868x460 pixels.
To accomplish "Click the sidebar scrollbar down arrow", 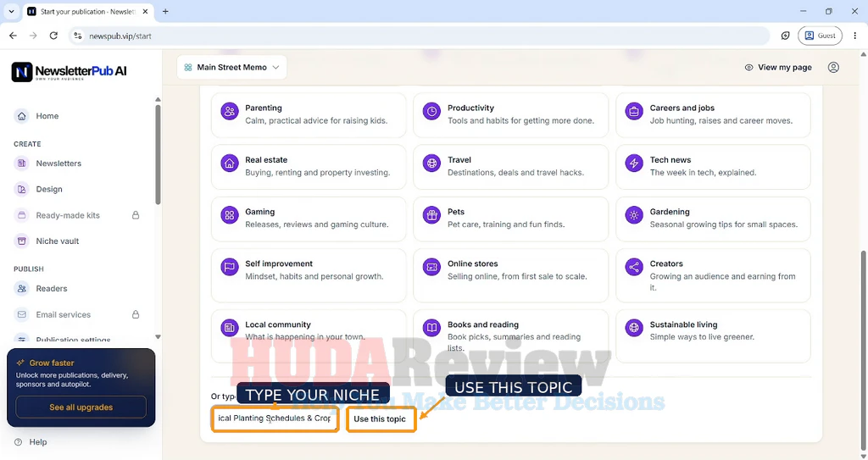I will tap(158, 336).
